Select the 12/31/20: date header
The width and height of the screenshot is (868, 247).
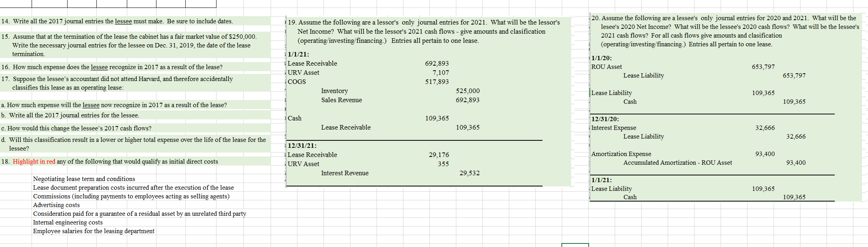(605, 119)
